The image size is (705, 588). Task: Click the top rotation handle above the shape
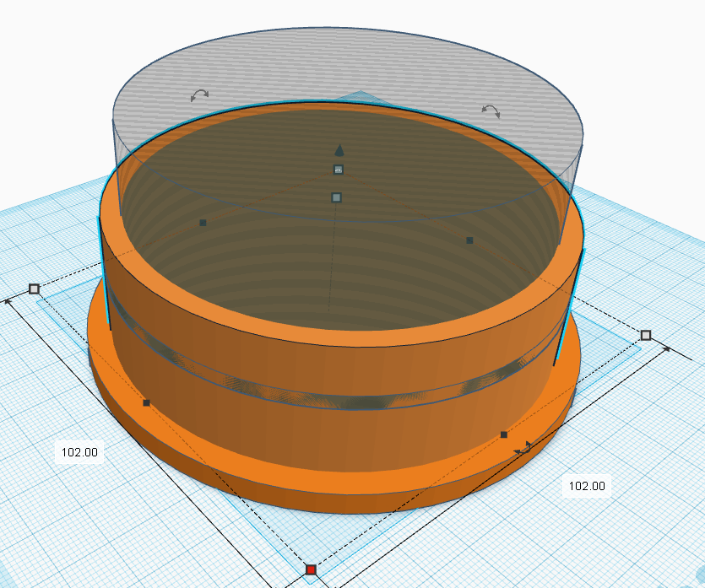[x=339, y=170]
